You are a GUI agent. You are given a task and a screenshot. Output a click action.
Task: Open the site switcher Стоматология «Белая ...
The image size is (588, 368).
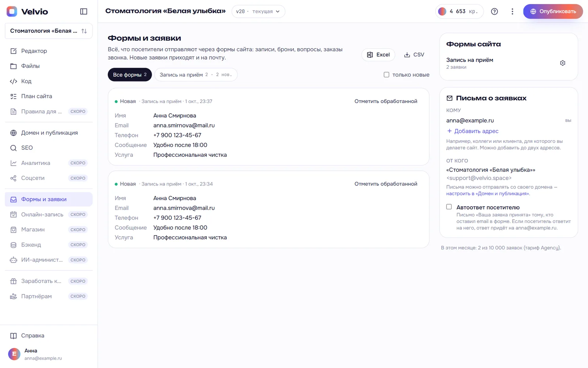click(49, 31)
